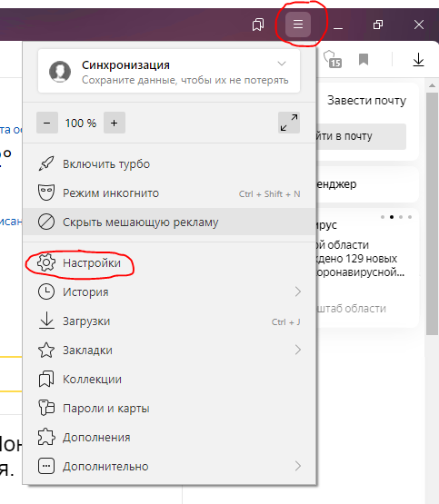
Task: Expand the Закладки submenu arrow
Action: click(x=298, y=350)
